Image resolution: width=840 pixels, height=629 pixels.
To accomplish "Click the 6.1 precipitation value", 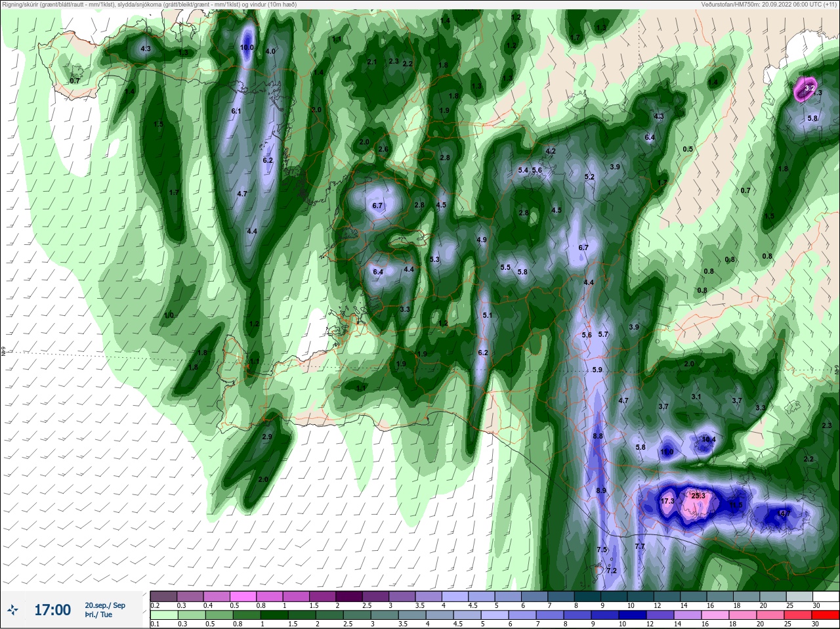I will point(236,111).
